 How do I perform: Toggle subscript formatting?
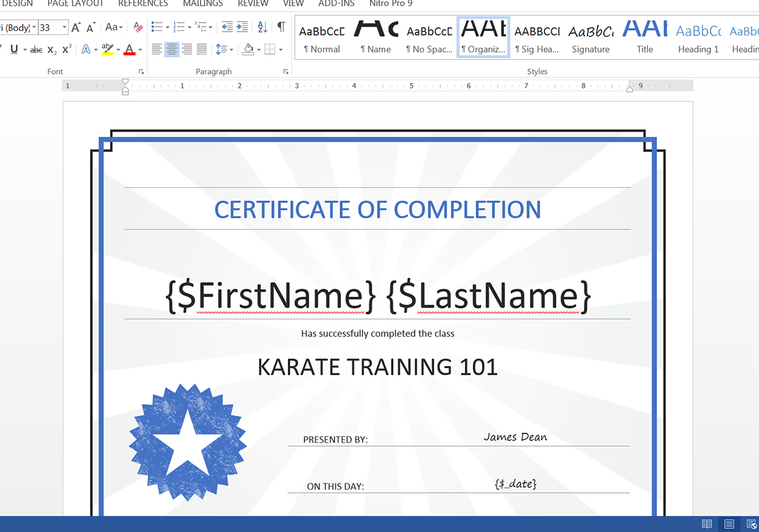click(x=52, y=49)
